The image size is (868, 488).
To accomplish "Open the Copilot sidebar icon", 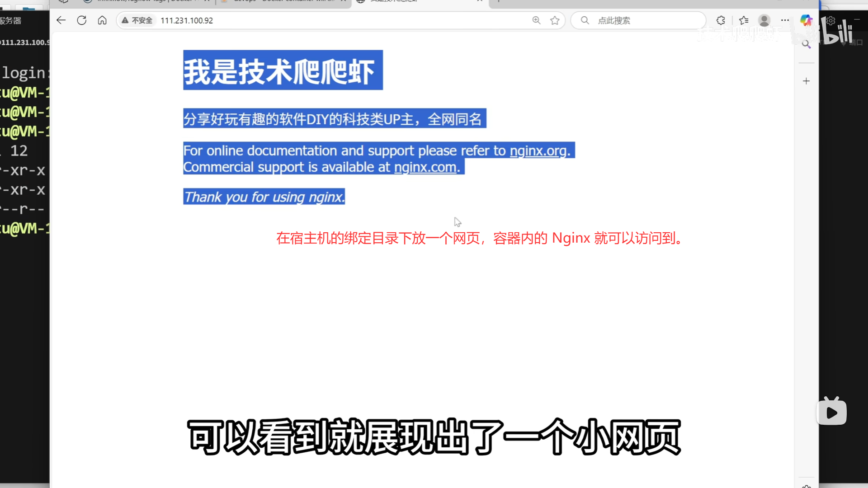I will coord(806,20).
